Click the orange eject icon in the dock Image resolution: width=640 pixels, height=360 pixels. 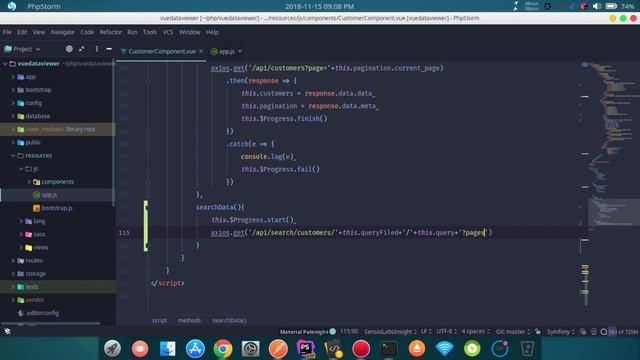pos(417,349)
